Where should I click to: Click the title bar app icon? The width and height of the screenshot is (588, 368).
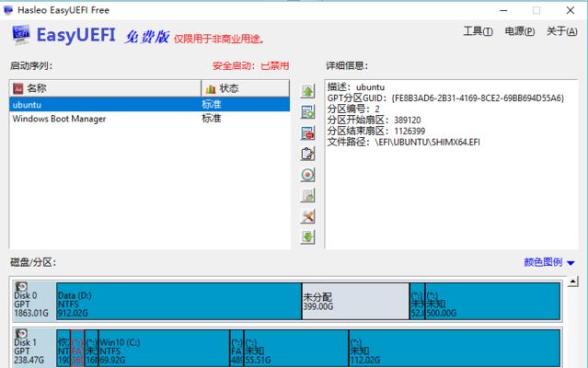8,10
